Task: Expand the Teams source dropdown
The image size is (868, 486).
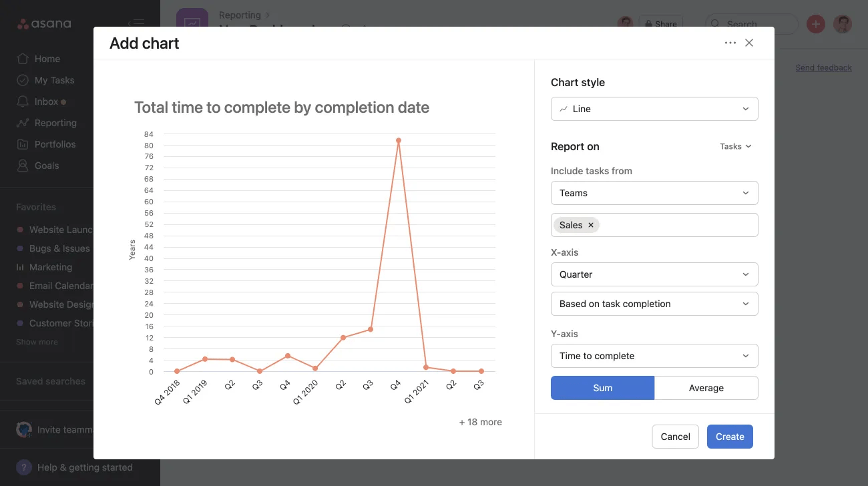Action: [x=654, y=193]
